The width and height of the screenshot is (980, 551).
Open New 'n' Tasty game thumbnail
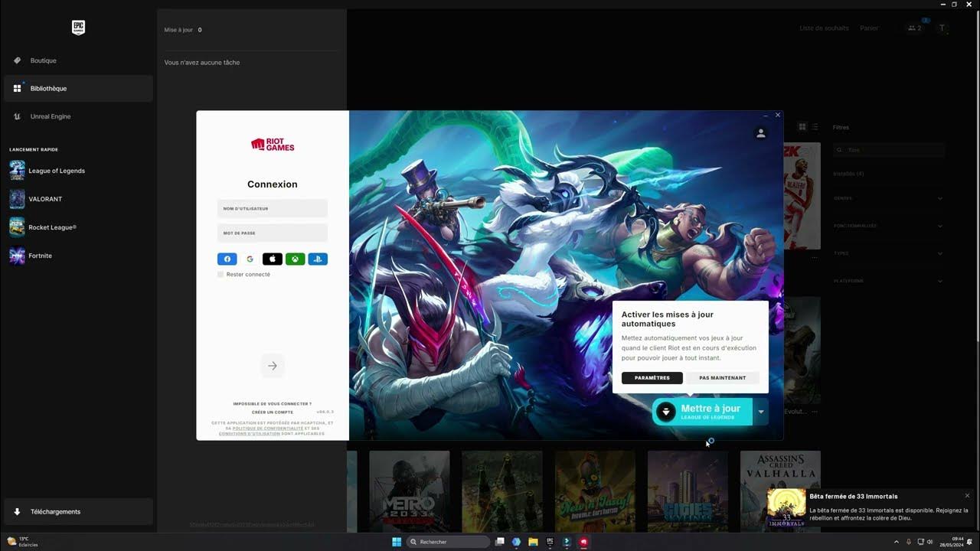pos(595,491)
